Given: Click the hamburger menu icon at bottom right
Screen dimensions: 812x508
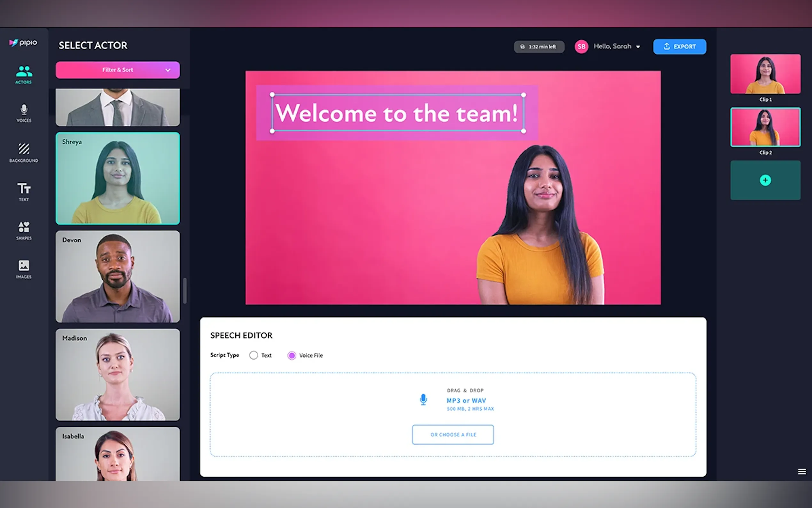Looking at the screenshot, I should (x=801, y=472).
